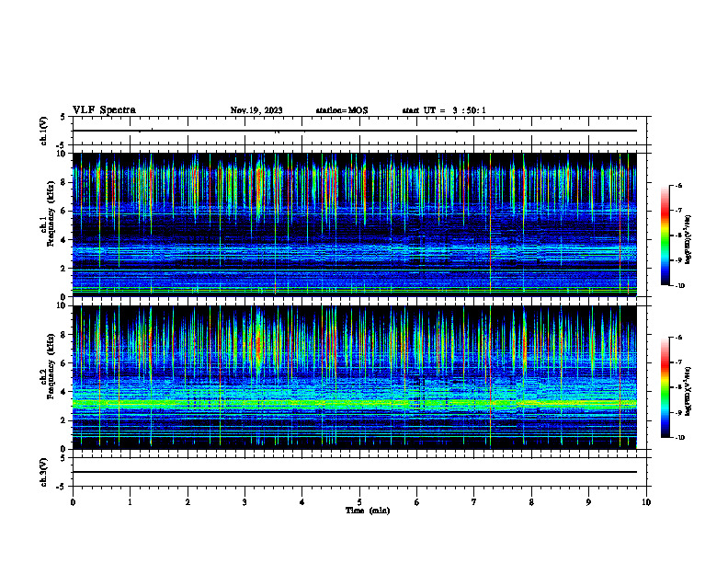Click the lower ch.2 spectrogram colorbar
The image size is (728, 563).
click(665, 387)
